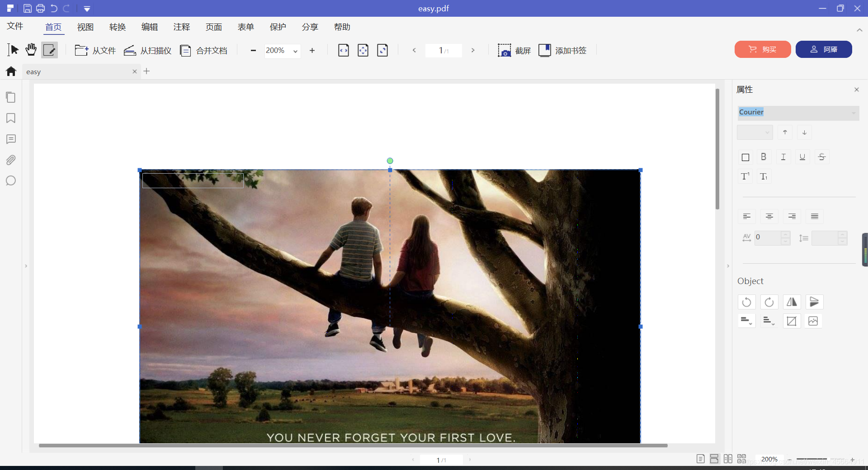Click Merge documents (合并文档)
The image size is (868, 470).
point(203,50)
